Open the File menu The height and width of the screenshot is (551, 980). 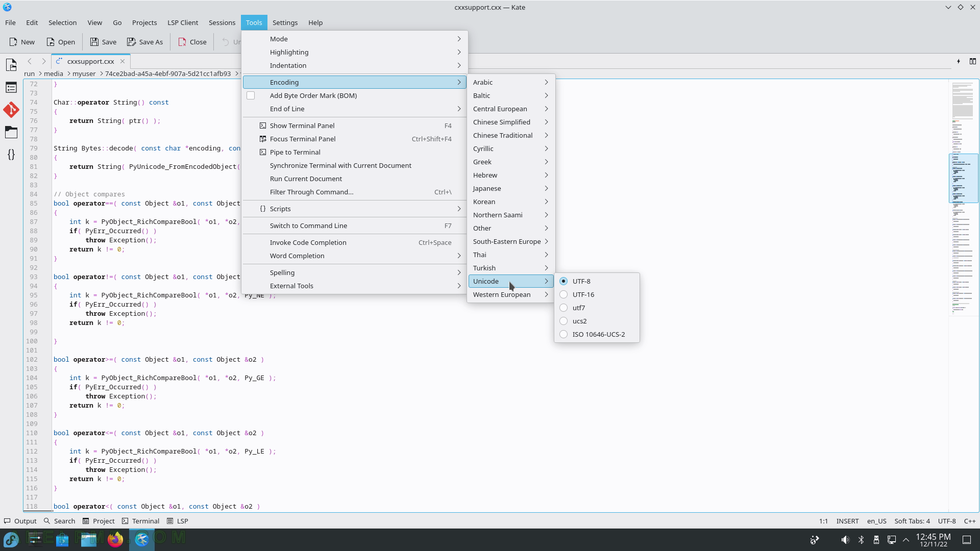coord(10,22)
